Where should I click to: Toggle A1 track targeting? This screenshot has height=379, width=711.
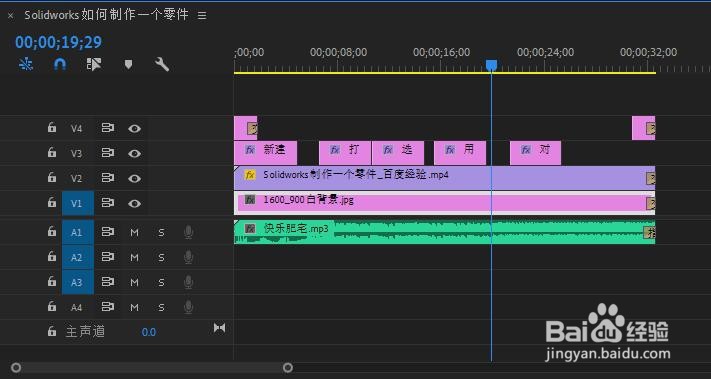pos(77,233)
